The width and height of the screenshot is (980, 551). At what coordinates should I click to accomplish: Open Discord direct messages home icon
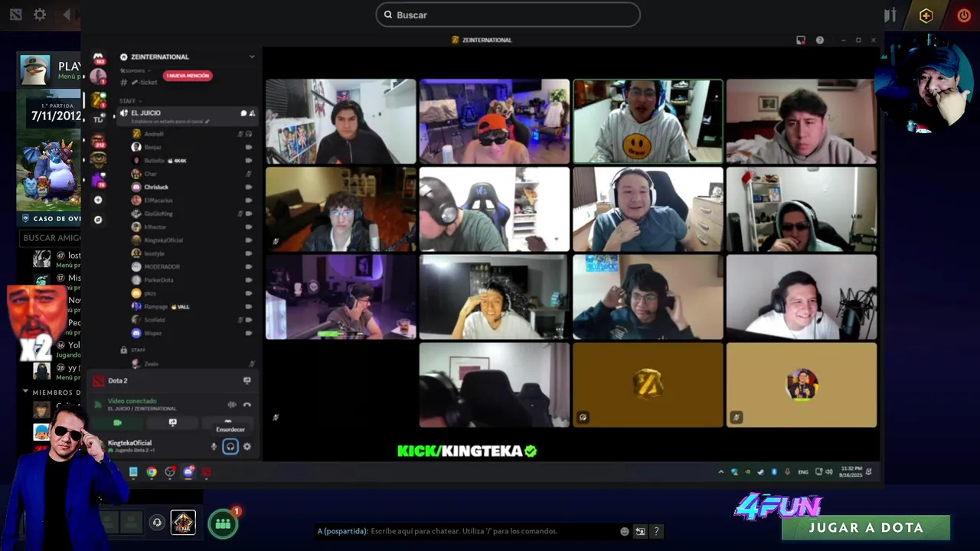pos(98,57)
